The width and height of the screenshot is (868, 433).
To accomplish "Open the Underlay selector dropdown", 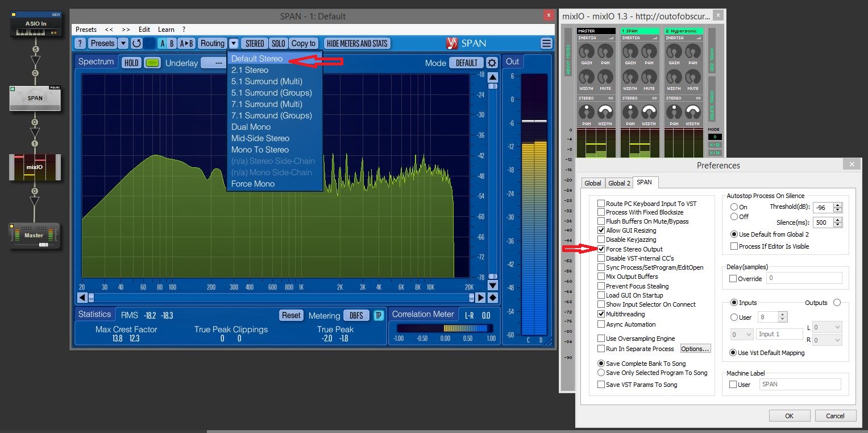I will point(214,63).
